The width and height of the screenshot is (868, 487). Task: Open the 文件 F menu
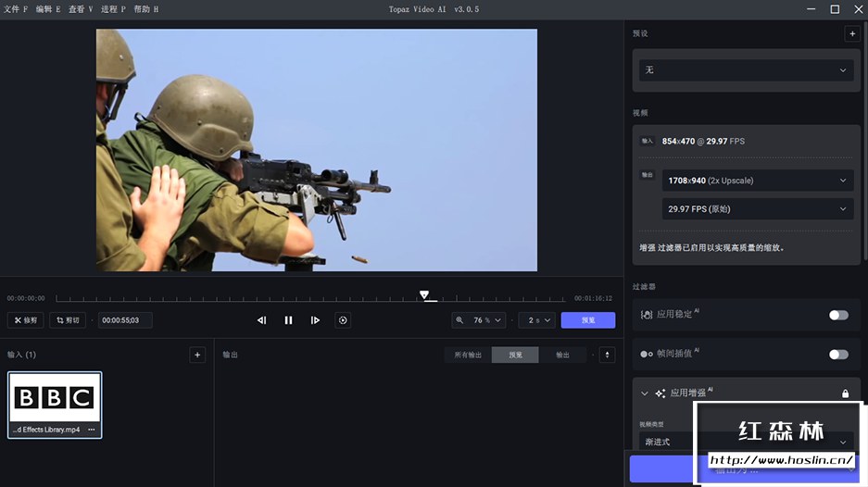coord(17,9)
